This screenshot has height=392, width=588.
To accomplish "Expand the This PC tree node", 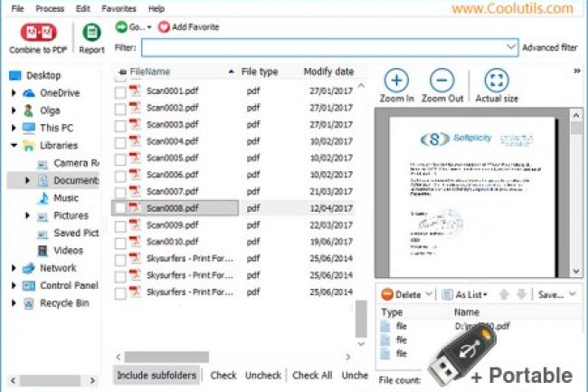I will pyautogui.click(x=14, y=128).
